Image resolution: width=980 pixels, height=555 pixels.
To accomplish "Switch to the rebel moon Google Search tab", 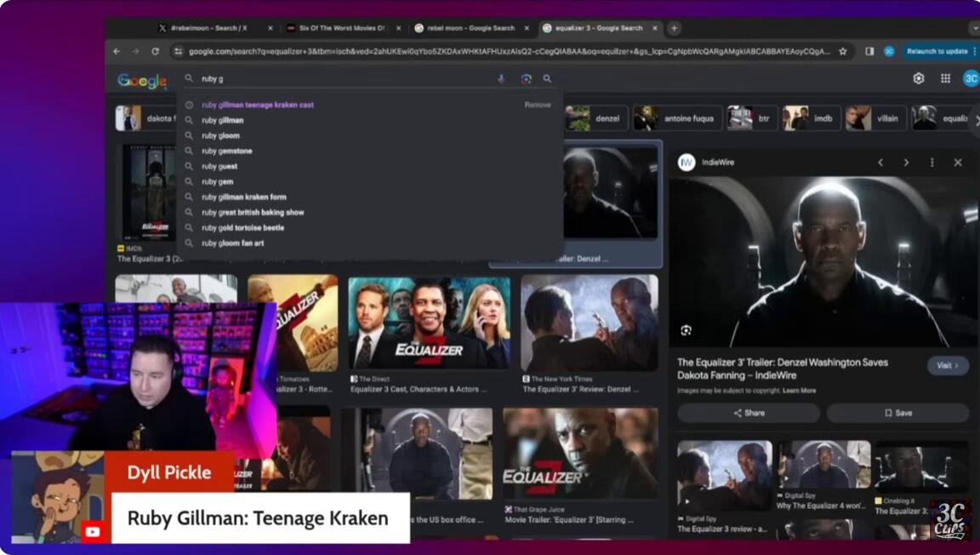I will (464, 28).
